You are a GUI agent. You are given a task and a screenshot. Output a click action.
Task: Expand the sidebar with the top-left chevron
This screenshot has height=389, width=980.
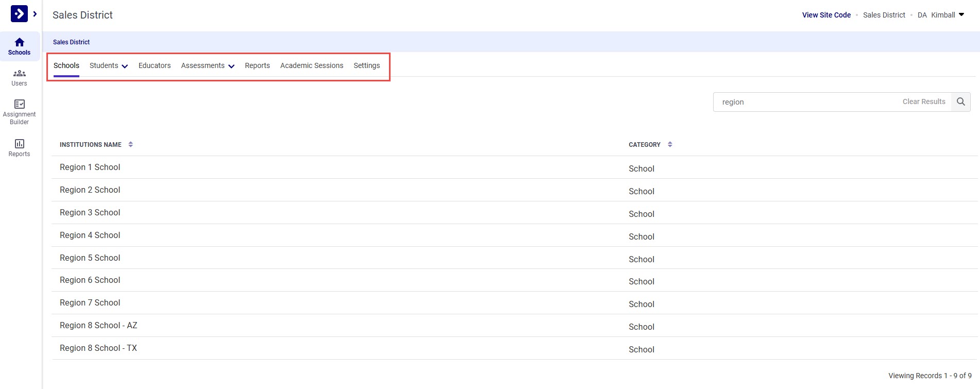click(35, 14)
